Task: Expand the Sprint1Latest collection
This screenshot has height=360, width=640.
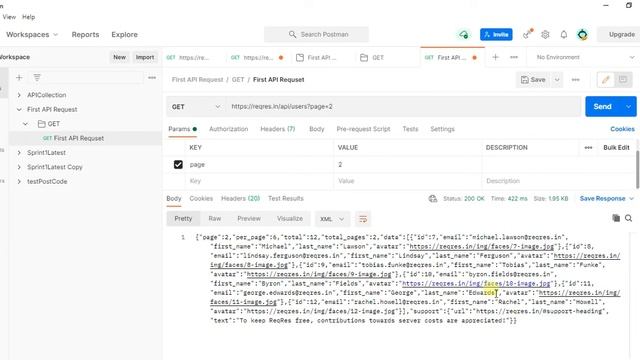Action: point(19,153)
